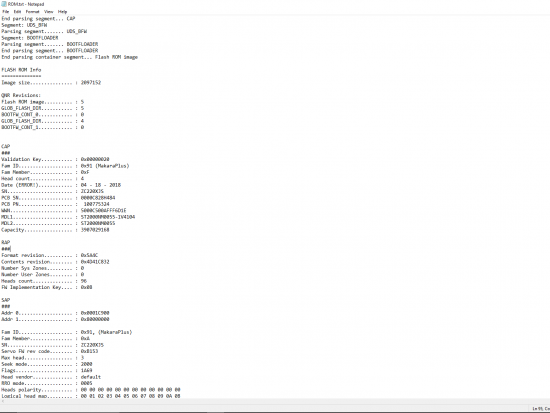
Task: Click the 'Number User Zones' line
Action: click(x=42, y=274)
